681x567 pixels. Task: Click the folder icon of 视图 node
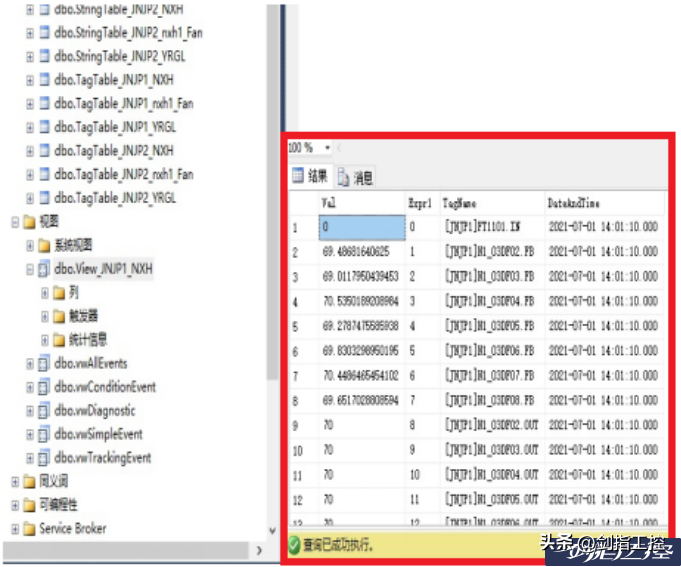tap(29, 222)
